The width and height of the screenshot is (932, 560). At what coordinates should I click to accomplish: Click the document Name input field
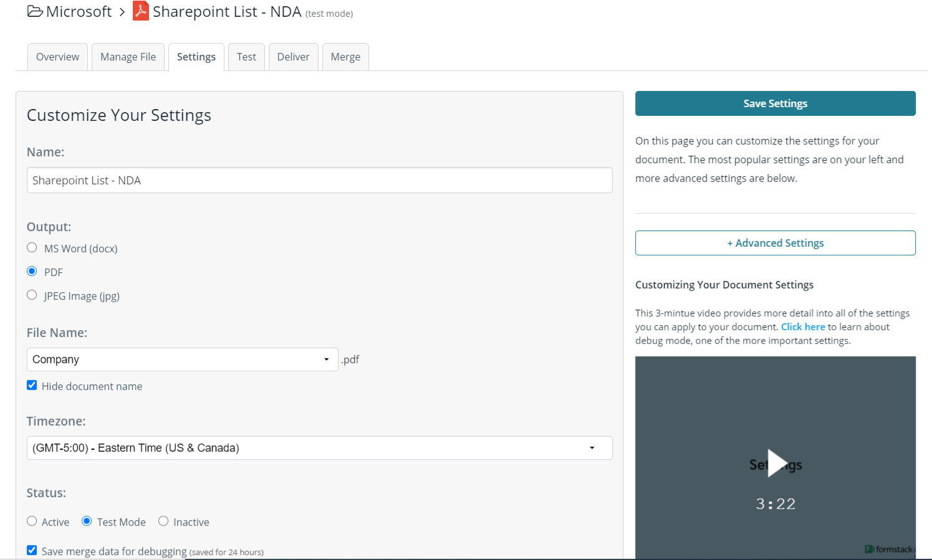pos(319,180)
